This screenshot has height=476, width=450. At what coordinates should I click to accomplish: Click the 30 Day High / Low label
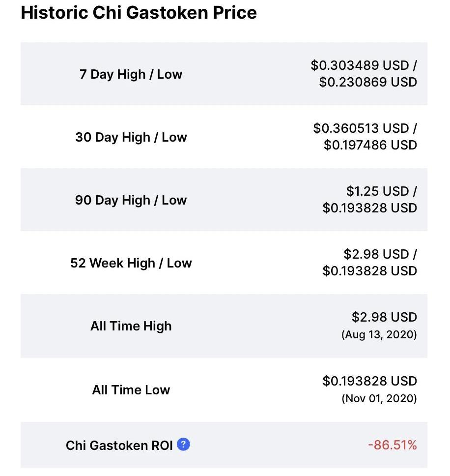131,137
